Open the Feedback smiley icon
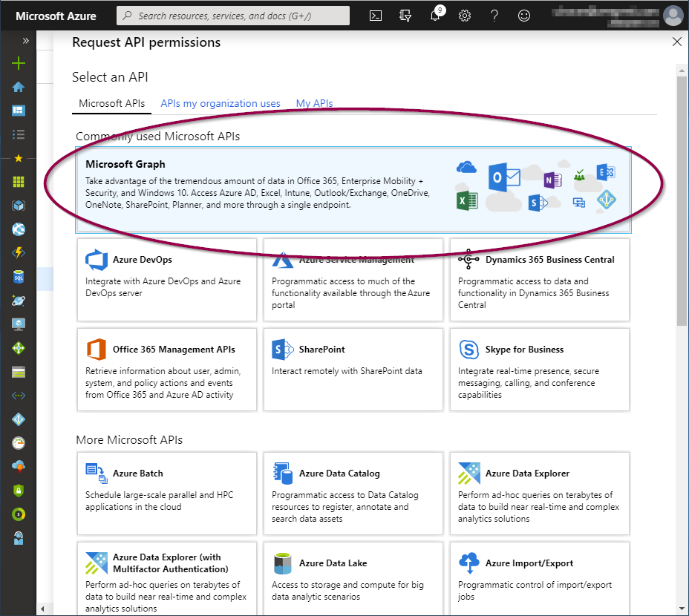The height and width of the screenshot is (616, 689). pyautogui.click(x=523, y=16)
